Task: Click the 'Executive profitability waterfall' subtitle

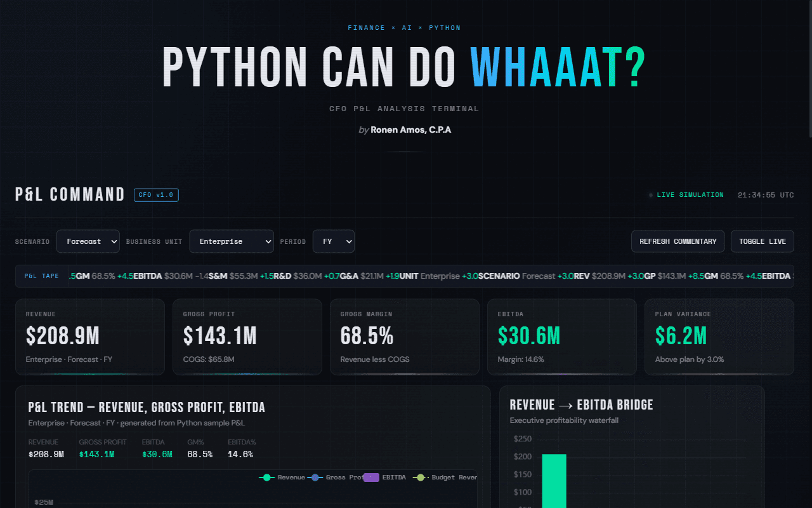Action: click(x=564, y=420)
